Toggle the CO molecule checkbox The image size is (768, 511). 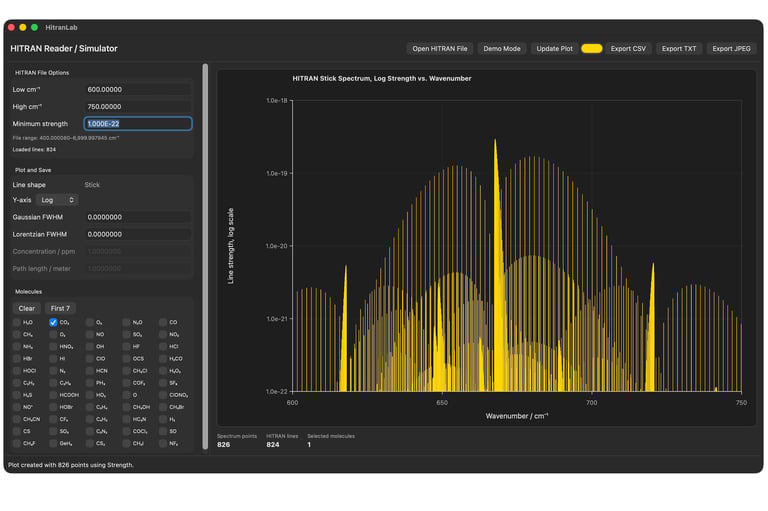pos(163,322)
